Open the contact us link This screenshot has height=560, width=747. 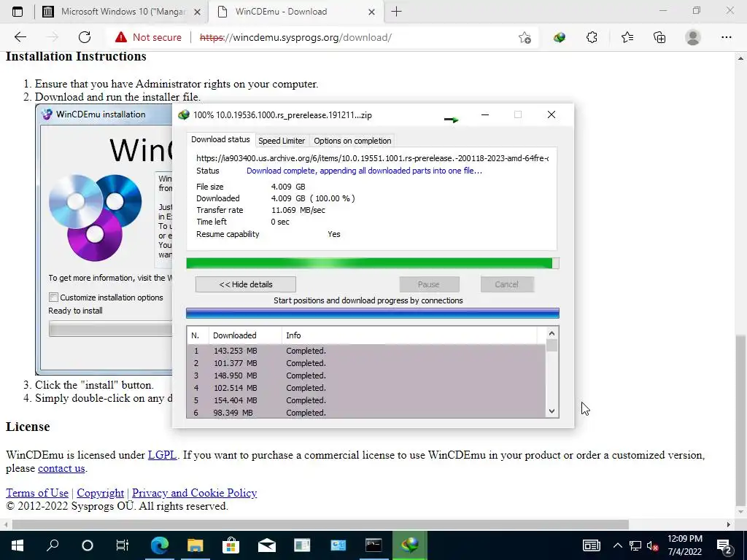pyautogui.click(x=61, y=468)
